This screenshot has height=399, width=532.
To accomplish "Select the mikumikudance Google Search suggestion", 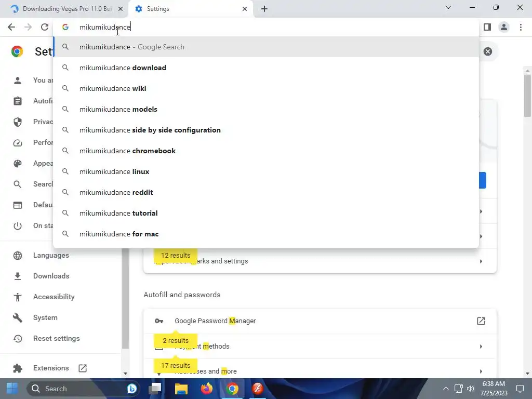I will [266, 47].
